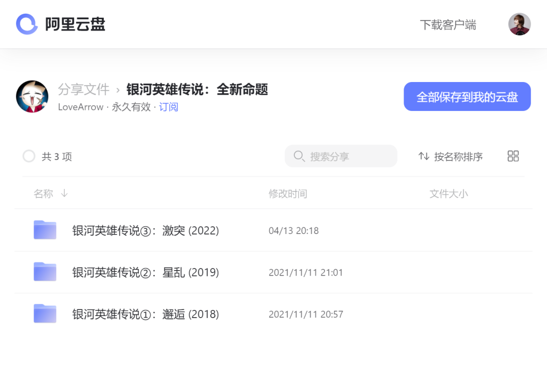Viewport: 547px width, 392px height.
Task: Toggle the select-all circle beside 共 3 项
Action: coord(29,156)
